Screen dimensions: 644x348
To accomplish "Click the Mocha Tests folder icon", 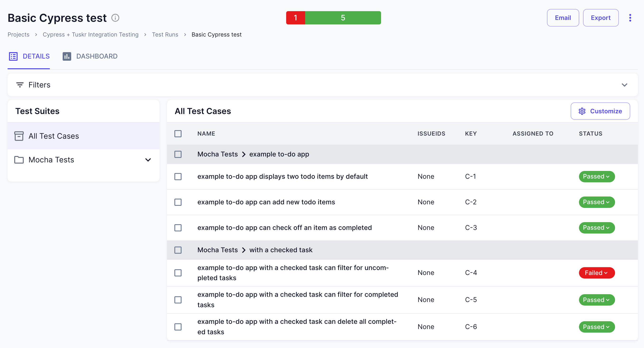I will coord(19,160).
